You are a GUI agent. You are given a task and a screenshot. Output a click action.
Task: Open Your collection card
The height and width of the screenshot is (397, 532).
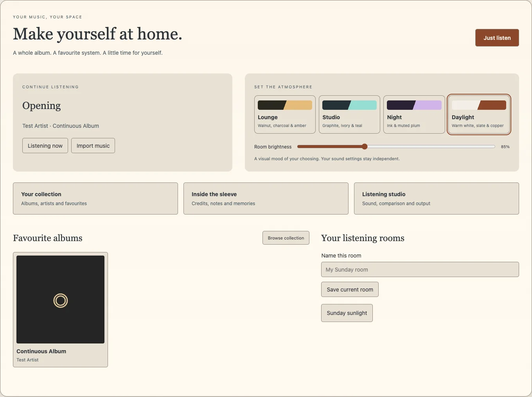click(x=95, y=198)
